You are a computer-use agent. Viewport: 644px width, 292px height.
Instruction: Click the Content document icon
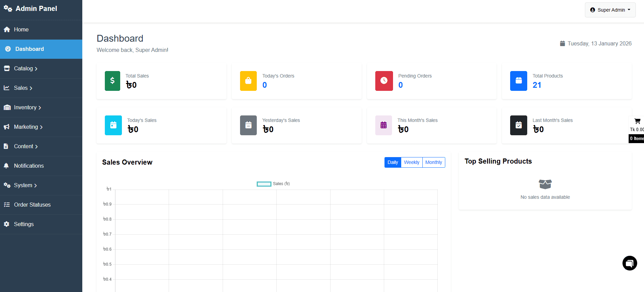(6, 146)
